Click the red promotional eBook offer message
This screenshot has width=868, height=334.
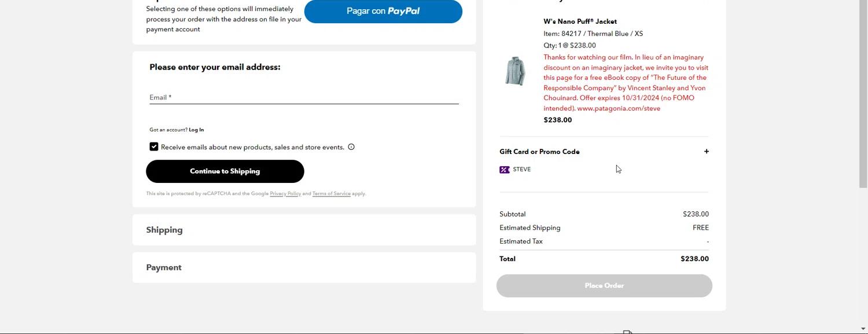click(x=626, y=83)
